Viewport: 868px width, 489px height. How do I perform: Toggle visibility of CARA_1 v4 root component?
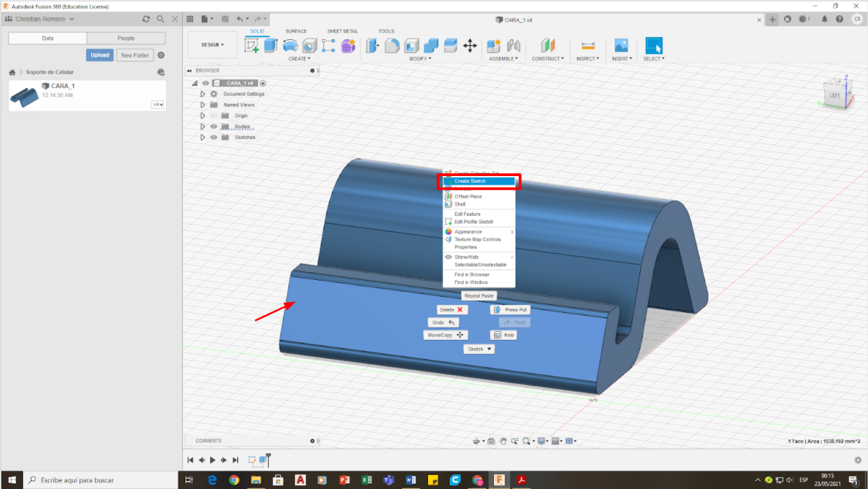click(x=206, y=84)
